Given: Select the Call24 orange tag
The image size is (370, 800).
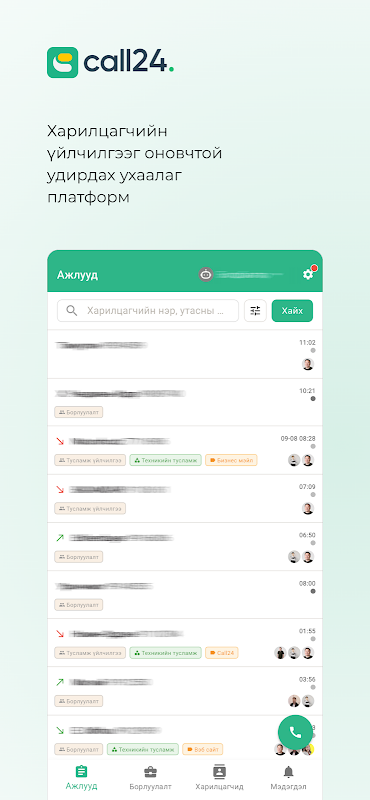Looking at the screenshot, I should [222, 653].
